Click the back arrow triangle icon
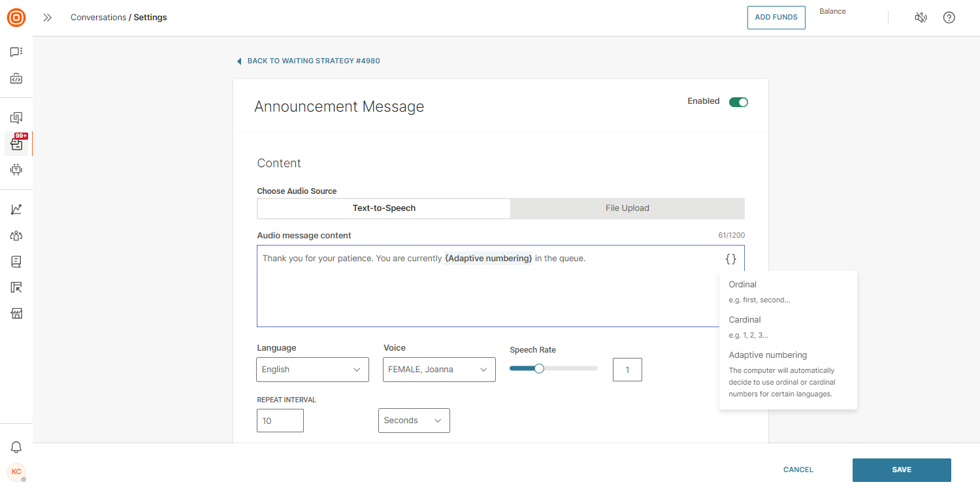Viewport: 980px width, 495px height. click(x=239, y=61)
